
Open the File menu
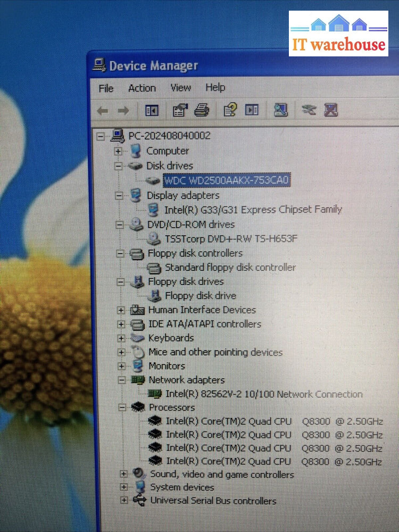[x=106, y=88]
